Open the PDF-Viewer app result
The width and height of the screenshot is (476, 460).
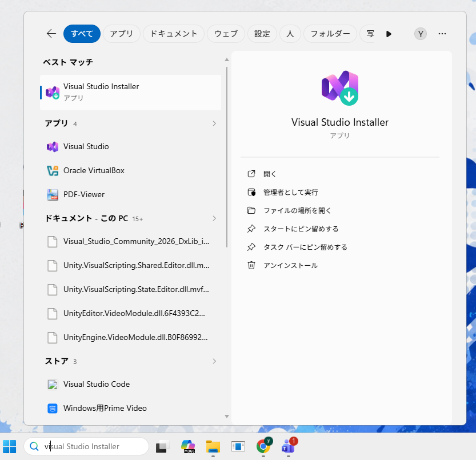click(x=130, y=195)
